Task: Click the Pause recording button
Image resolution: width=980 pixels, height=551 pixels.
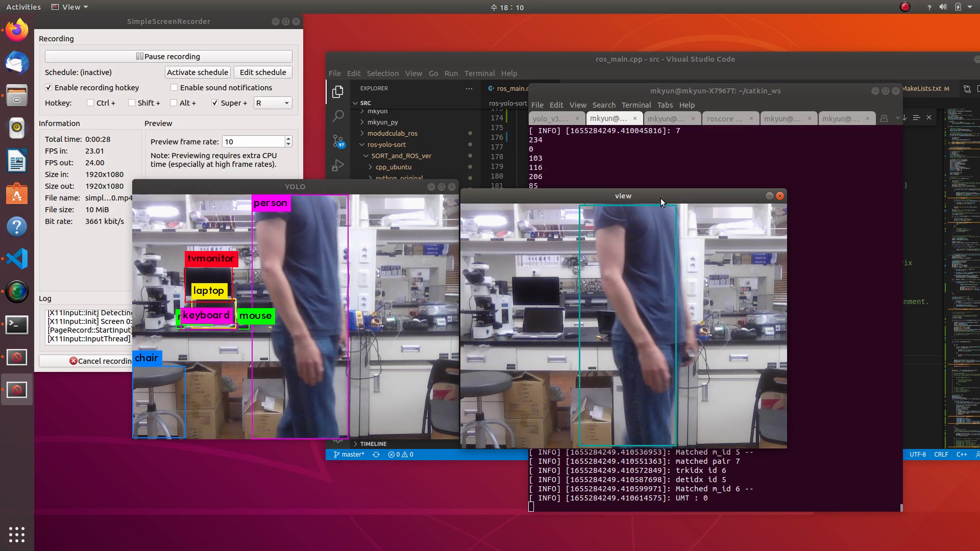Action: pos(168,57)
